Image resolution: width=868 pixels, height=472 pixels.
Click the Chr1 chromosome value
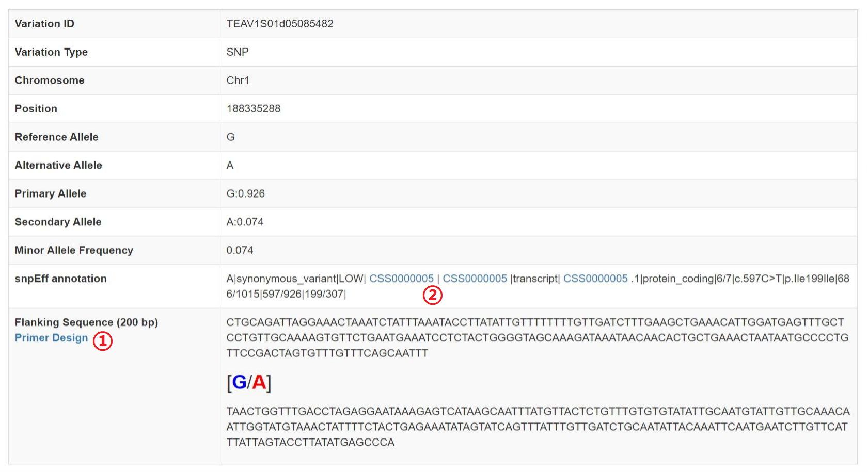point(238,80)
